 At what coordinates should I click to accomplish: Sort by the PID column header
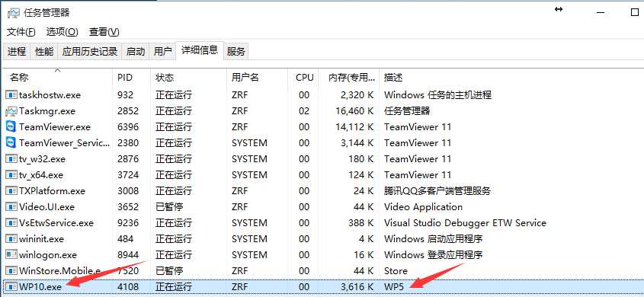point(131,77)
